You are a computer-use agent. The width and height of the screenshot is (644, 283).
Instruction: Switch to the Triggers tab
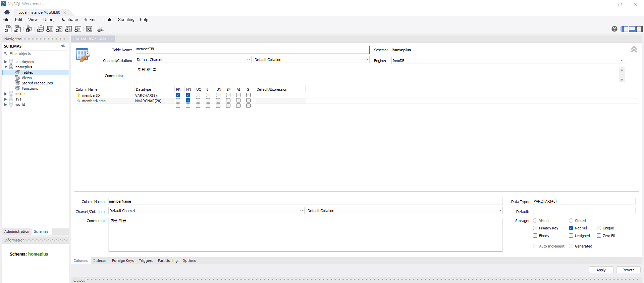pos(146,261)
